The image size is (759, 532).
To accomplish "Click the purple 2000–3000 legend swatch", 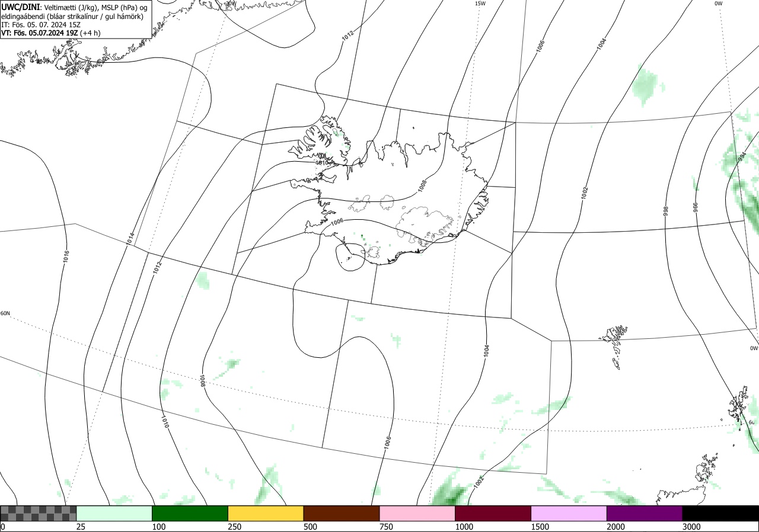I will tap(645, 513).
